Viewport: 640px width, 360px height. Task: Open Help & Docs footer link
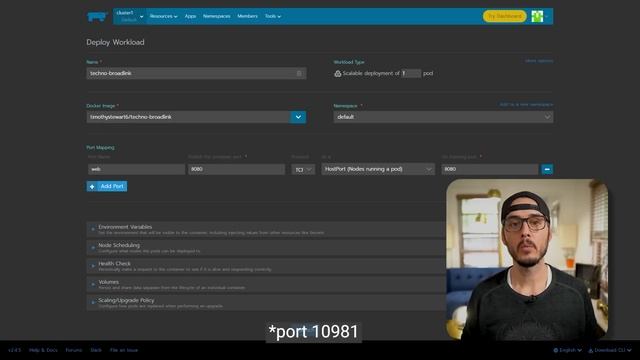(x=43, y=350)
